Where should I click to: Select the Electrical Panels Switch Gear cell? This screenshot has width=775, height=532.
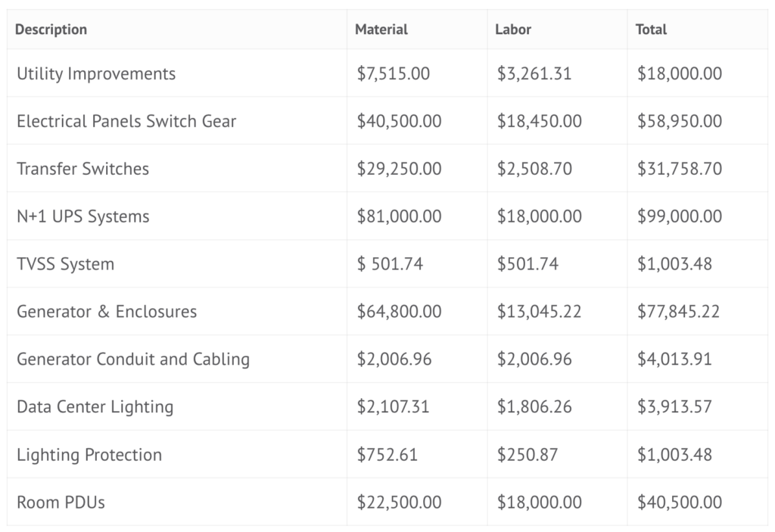(126, 121)
